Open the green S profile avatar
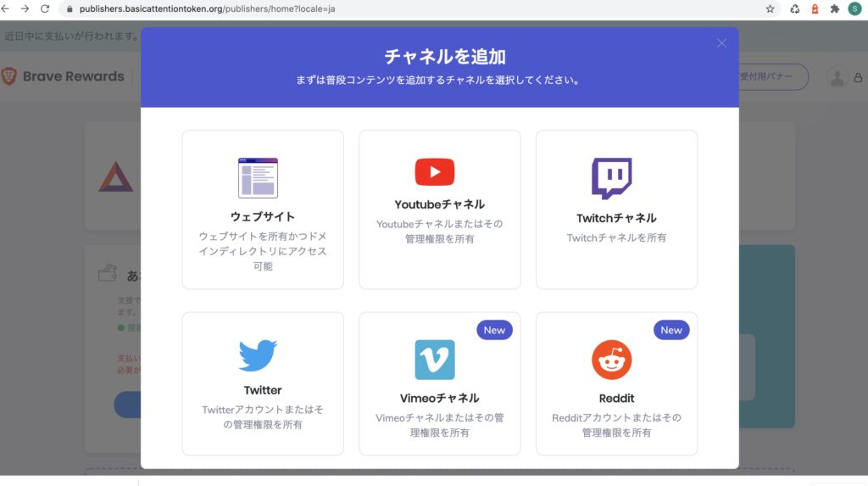 854,8
